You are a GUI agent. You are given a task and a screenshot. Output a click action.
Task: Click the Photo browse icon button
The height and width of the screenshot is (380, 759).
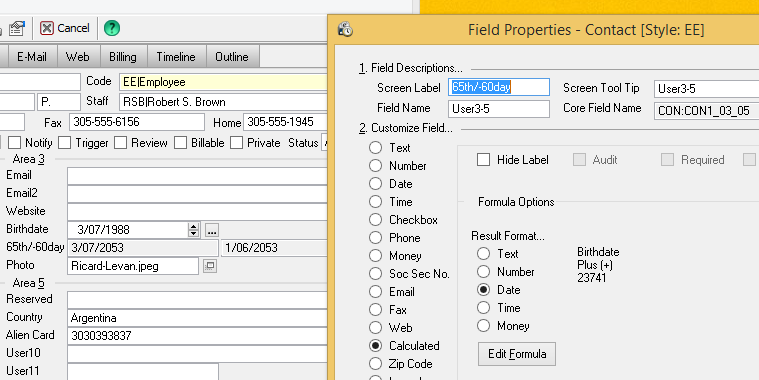tap(210, 266)
